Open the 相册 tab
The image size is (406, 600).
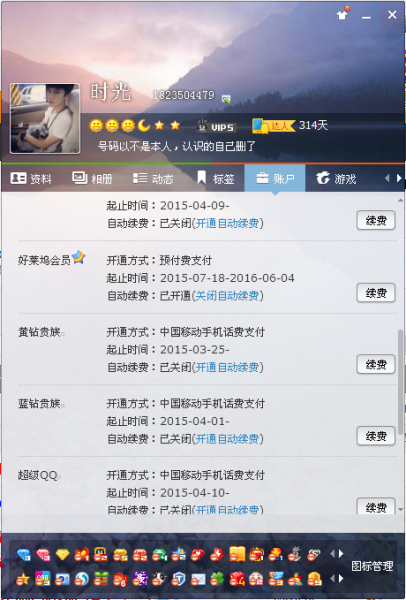point(92,178)
